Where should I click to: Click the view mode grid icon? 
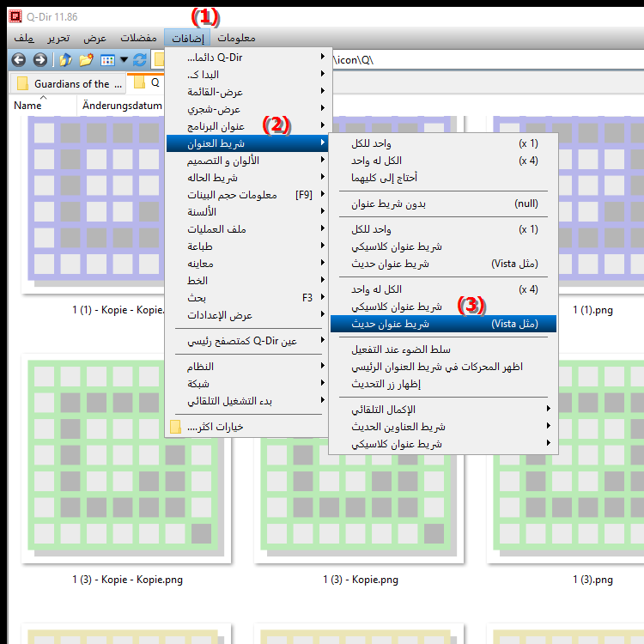click(107, 60)
